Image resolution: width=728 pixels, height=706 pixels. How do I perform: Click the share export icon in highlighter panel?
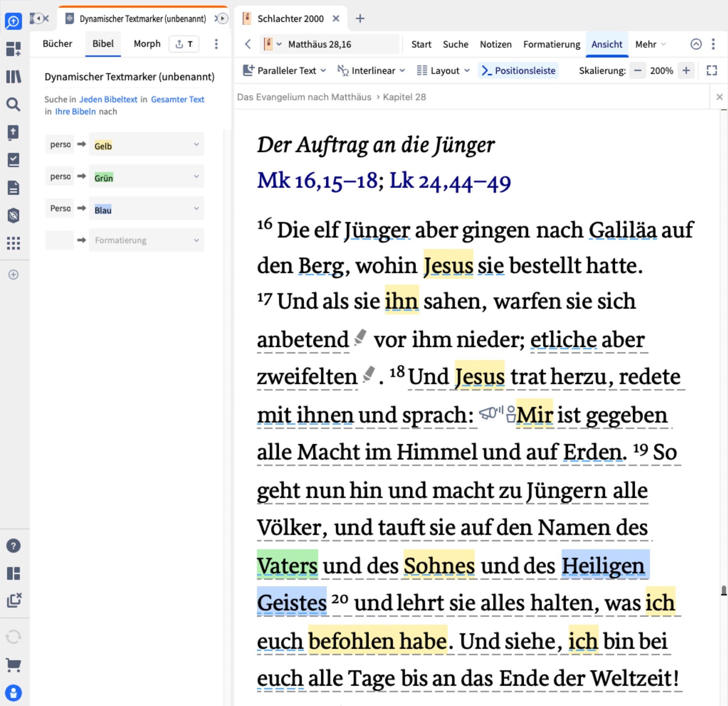click(184, 44)
